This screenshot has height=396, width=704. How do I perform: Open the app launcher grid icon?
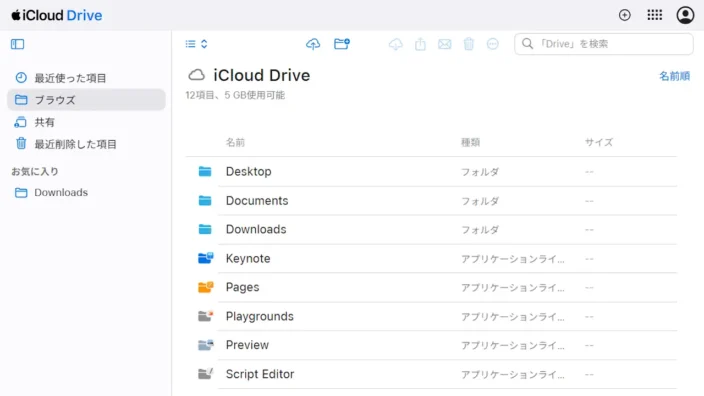tap(655, 15)
